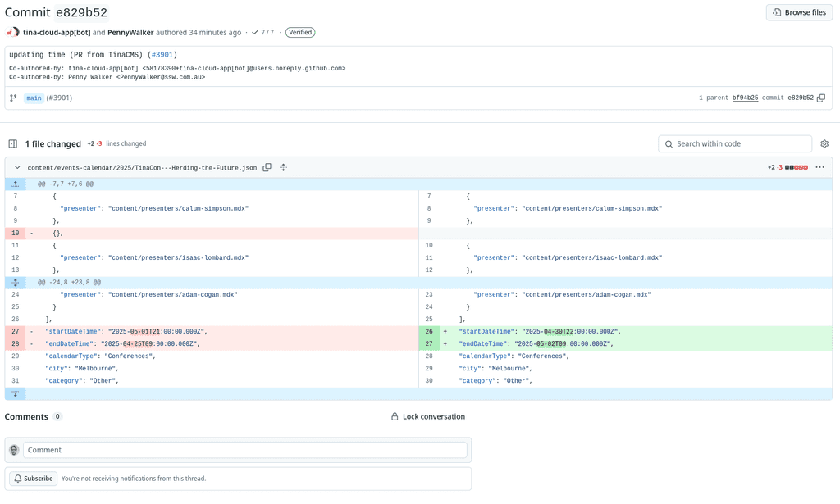
Task: Click the Verified badge
Action: pos(300,31)
